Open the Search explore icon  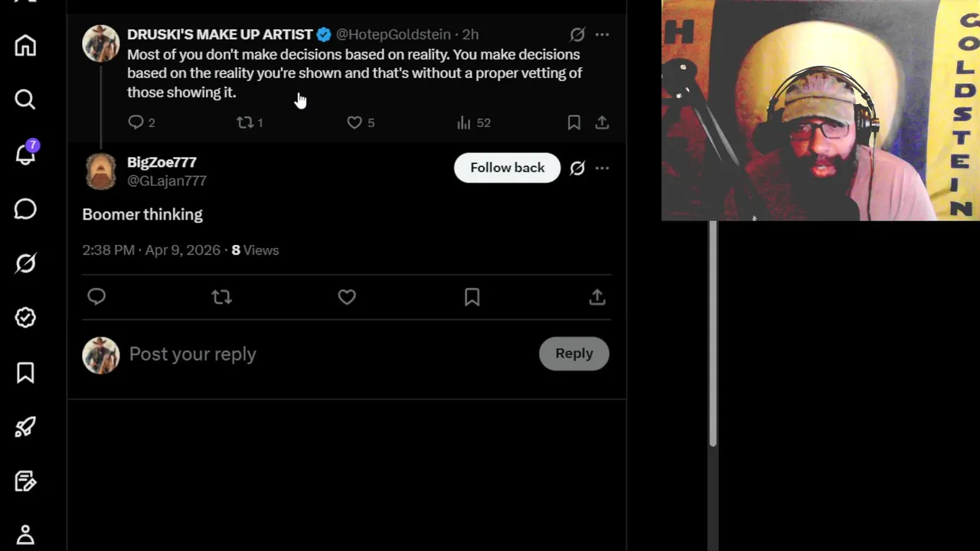click(25, 99)
